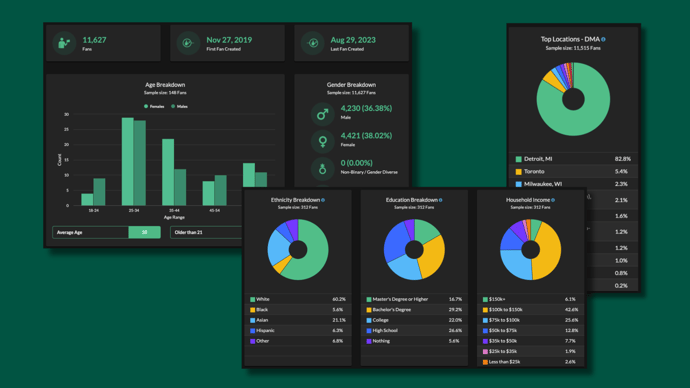690x388 pixels.
Task: Click the '42.6%' income percentage
Action: click(x=571, y=310)
